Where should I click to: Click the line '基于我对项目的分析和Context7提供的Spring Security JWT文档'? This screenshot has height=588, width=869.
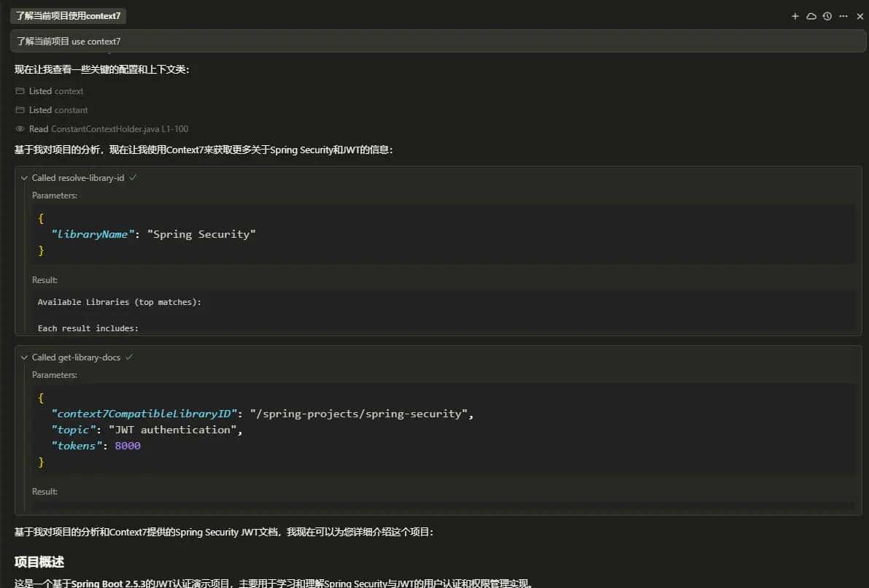(x=223, y=532)
